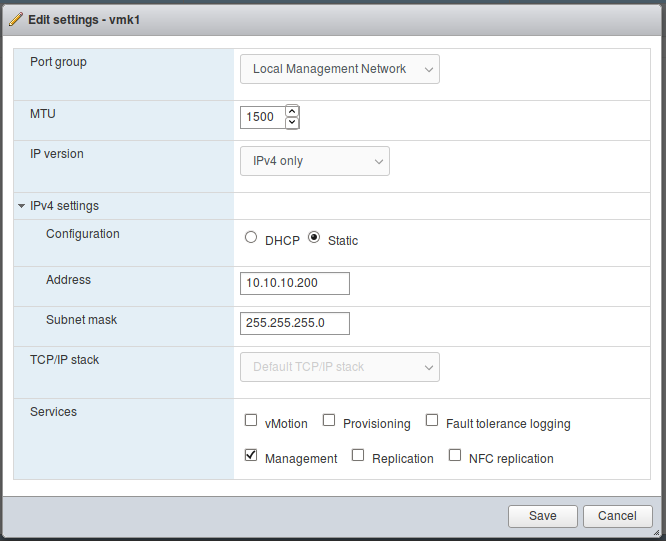Collapse the IPv4 settings section
This screenshot has height=541, width=666.
pos(21,206)
